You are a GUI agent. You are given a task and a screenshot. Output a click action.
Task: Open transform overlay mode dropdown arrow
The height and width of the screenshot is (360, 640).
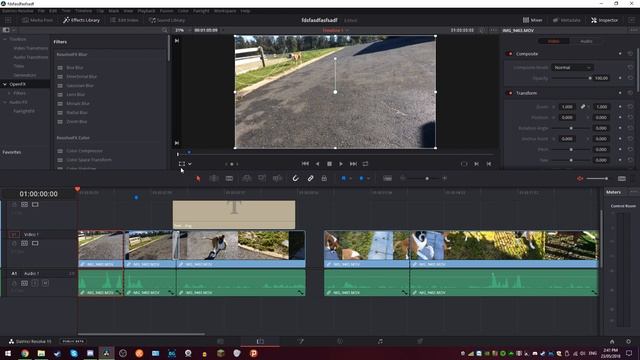coord(190,164)
